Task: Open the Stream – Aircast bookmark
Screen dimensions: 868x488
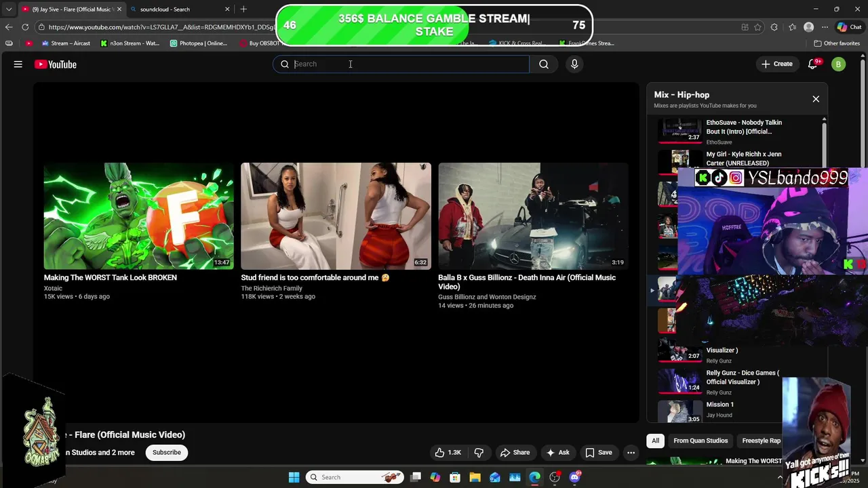Action: tap(66, 43)
